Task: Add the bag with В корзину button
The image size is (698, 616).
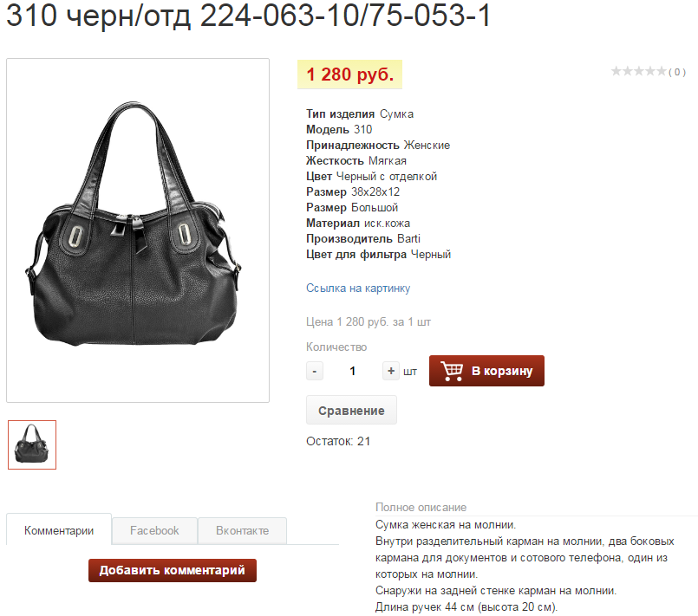Action: click(x=486, y=371)
